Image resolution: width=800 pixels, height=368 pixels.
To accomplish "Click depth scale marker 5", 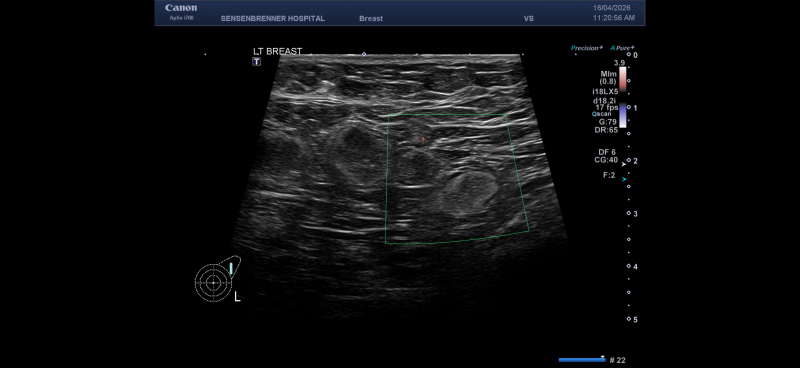I will tap(635, 320).
